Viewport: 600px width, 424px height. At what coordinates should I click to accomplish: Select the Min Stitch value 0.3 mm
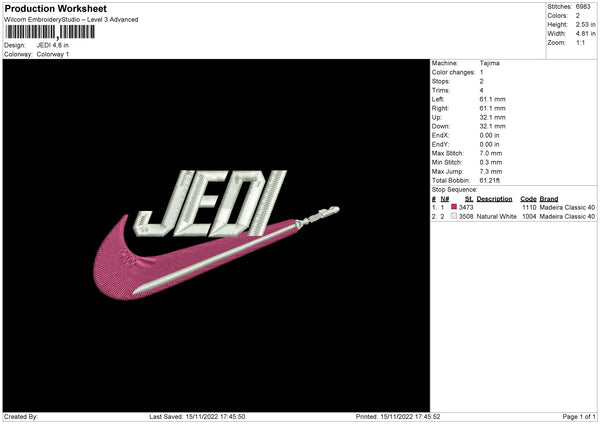click(491, 162)
